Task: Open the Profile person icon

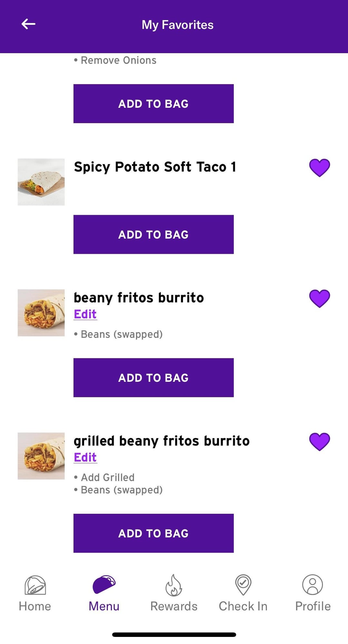Action: pyautogui.click(x=313, y=584)
